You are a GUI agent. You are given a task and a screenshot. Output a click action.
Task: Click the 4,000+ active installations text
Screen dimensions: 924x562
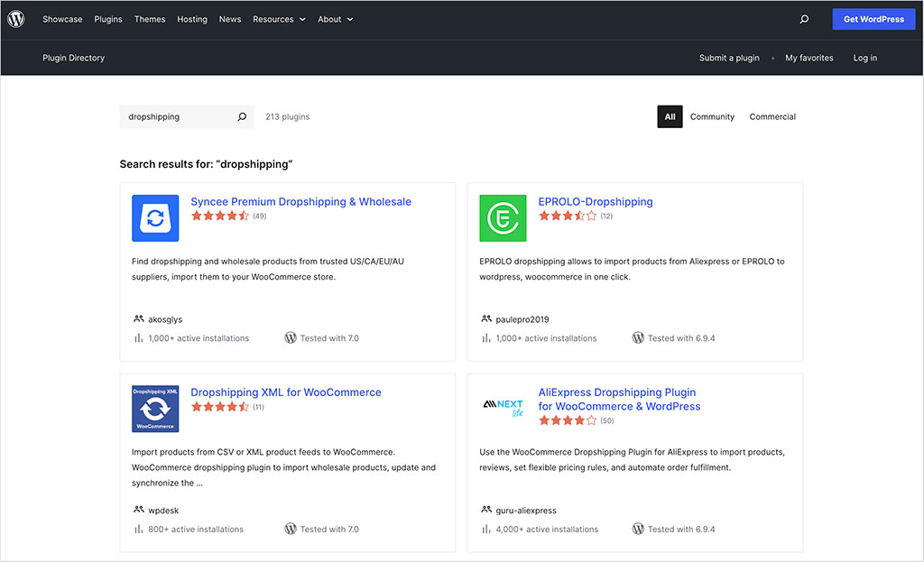pyautogui.click(x=547, y=529)
